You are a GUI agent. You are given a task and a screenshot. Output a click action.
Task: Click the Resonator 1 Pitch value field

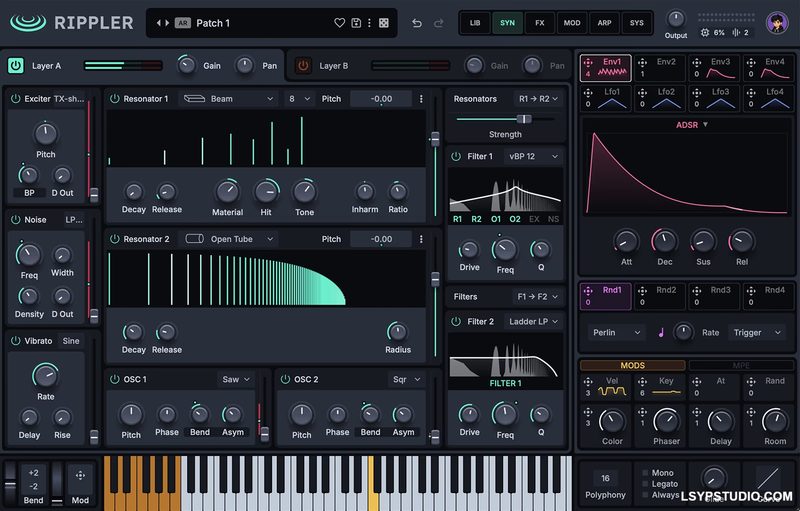(382, 99)
